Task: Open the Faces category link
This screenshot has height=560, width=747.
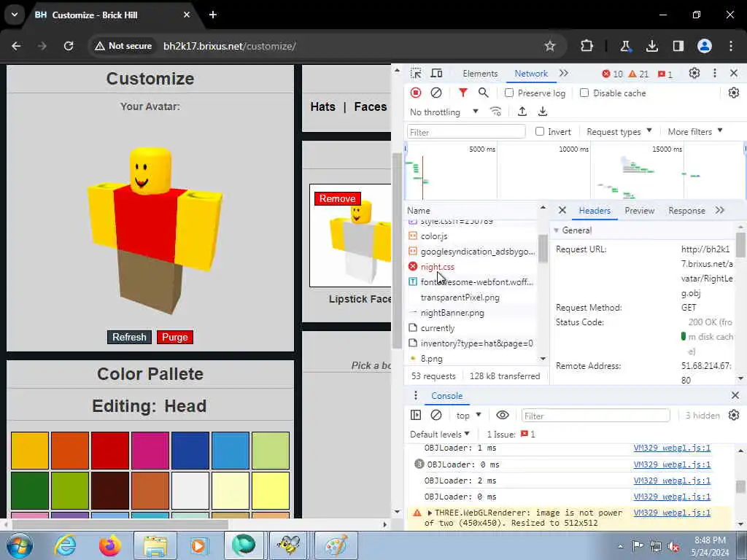Action: [x=370, y=106]
